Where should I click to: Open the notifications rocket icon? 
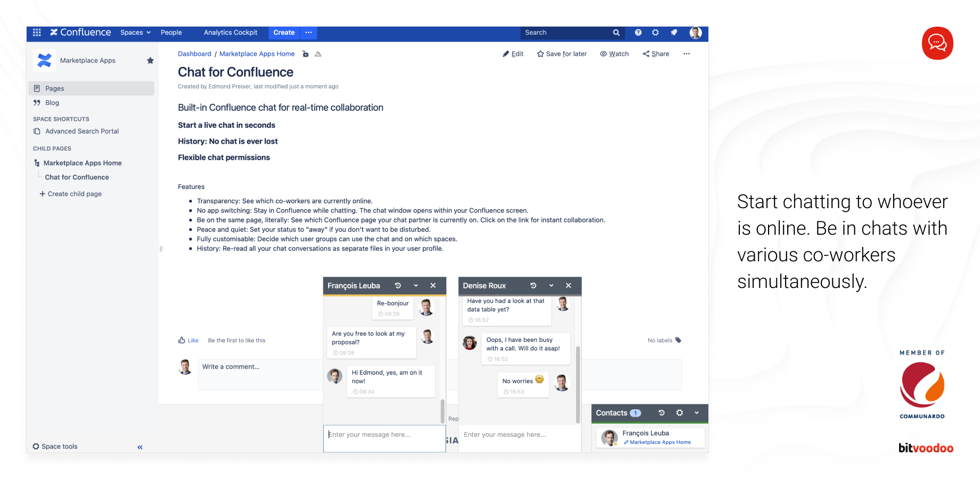pos(674,32)
